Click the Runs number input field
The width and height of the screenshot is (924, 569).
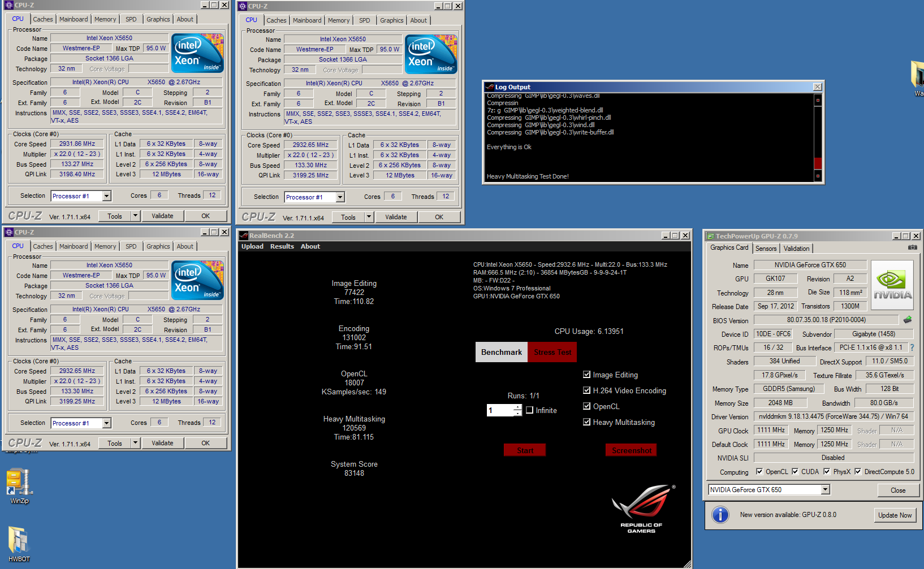(500, 410)
